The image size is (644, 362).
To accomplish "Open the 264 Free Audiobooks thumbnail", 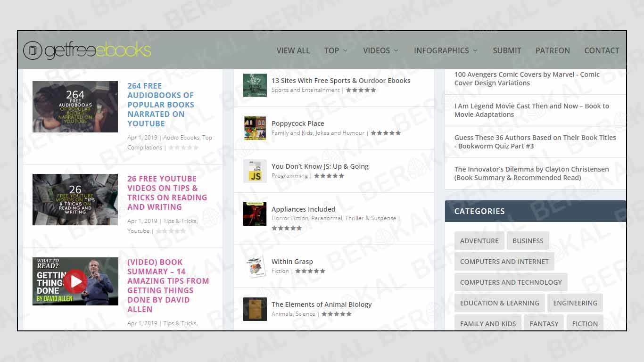I will pos(75,107).
